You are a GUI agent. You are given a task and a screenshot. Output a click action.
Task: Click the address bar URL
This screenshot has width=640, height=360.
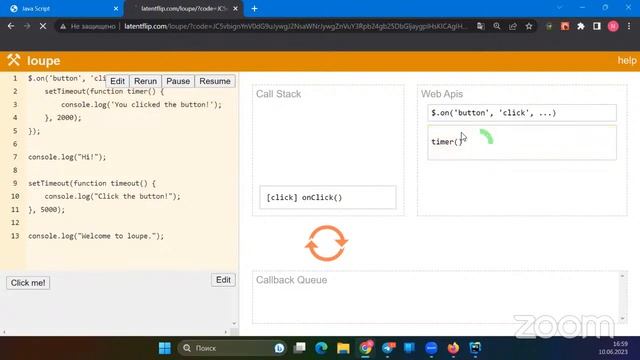coord(296,27)
